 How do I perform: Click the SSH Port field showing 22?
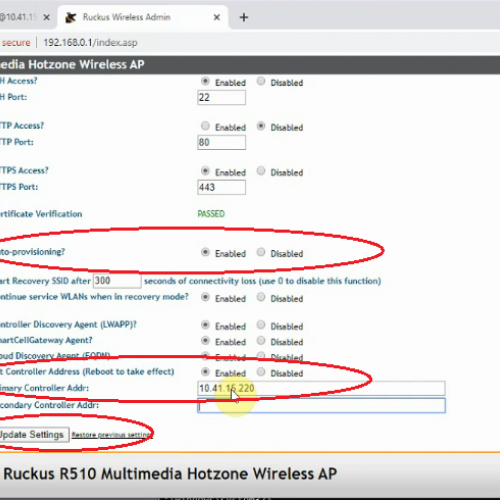222,97
